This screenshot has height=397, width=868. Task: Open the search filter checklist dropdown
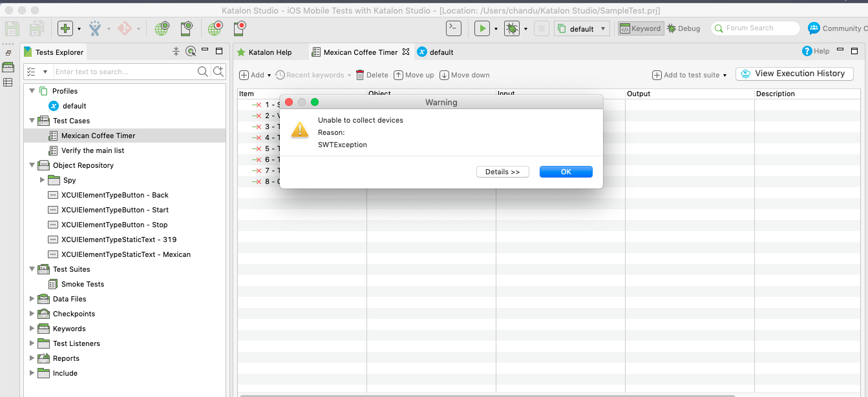pos(37,72)
